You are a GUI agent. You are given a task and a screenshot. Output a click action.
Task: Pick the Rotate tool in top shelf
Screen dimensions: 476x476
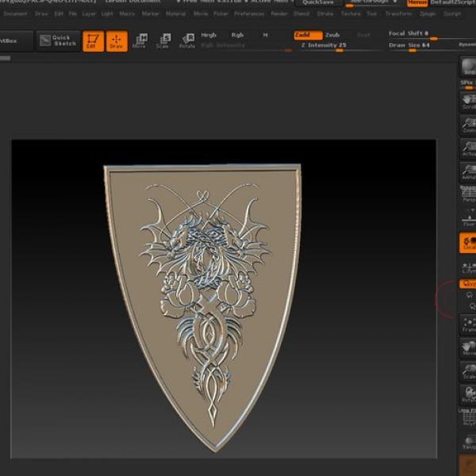click(186, 41)
